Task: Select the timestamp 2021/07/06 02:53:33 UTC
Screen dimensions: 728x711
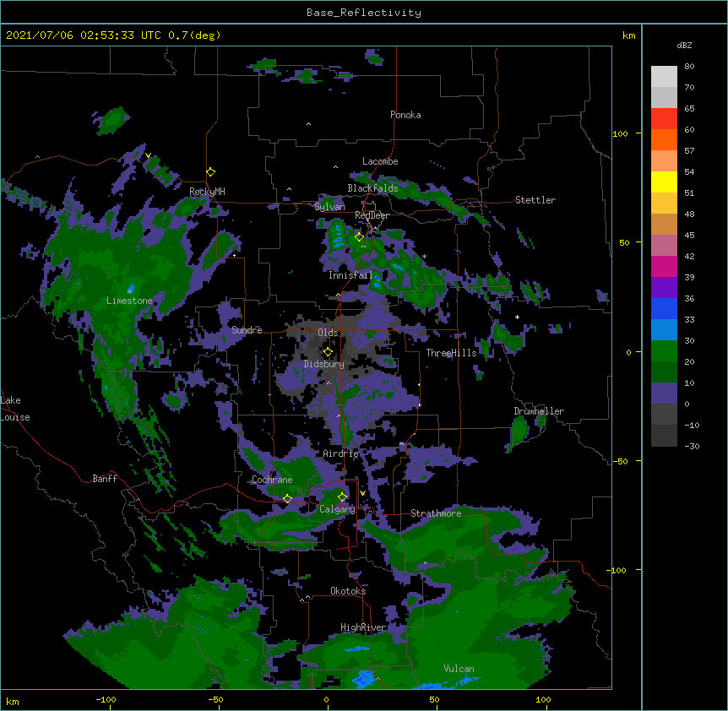Action: 84,35
